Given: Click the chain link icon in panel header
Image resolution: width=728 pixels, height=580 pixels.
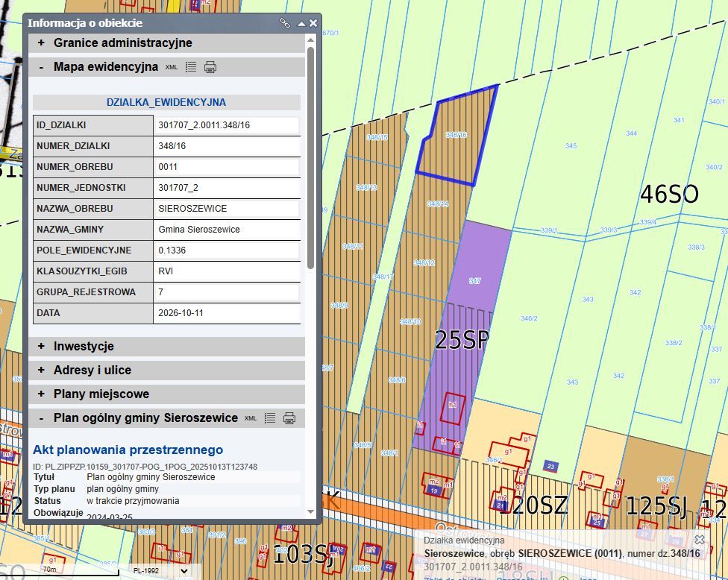Looking at the screenshot, I should pyautogui.click(x=285, y=22).
